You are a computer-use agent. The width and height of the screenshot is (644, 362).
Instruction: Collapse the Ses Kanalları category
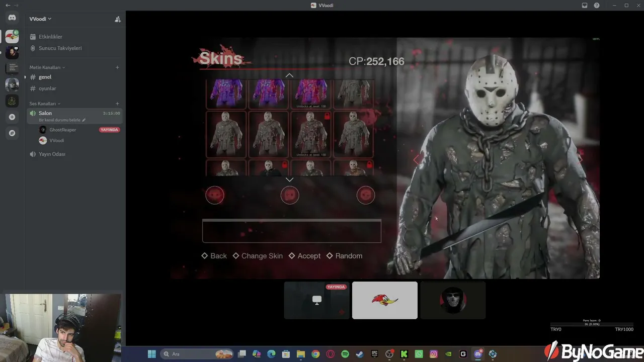click(45, 104)
